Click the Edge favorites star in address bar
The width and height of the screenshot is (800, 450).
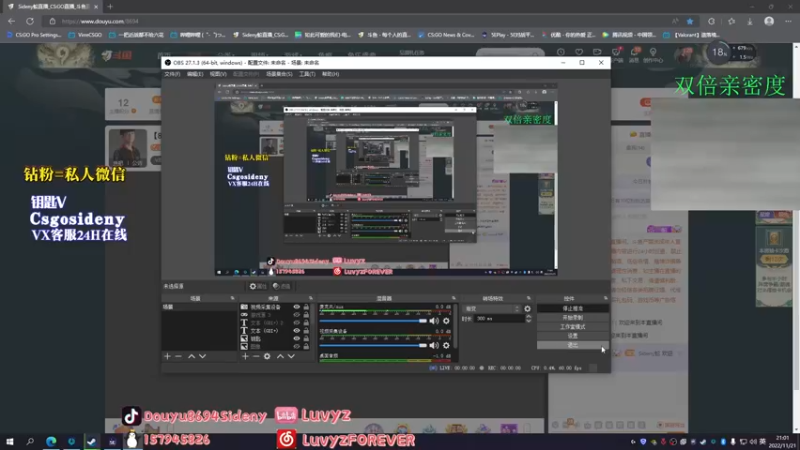pyautogui.click(x=690, y=21)
